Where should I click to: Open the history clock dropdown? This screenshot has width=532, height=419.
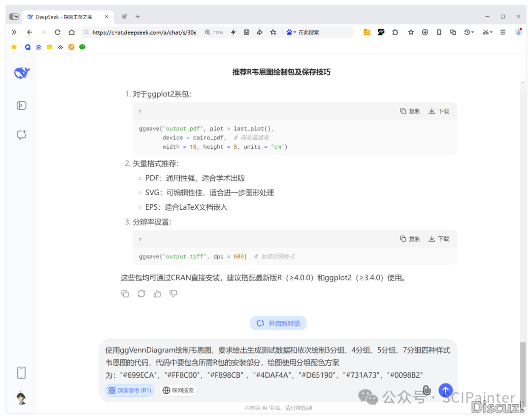click(x=469, y=32)
